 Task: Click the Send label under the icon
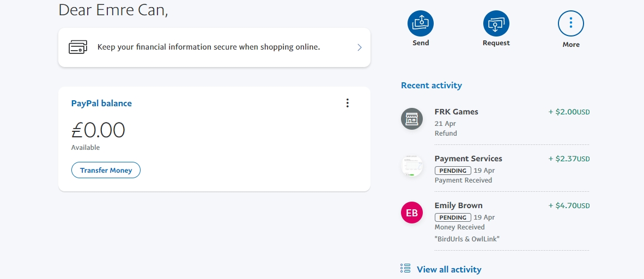click(x=421, y=43)
